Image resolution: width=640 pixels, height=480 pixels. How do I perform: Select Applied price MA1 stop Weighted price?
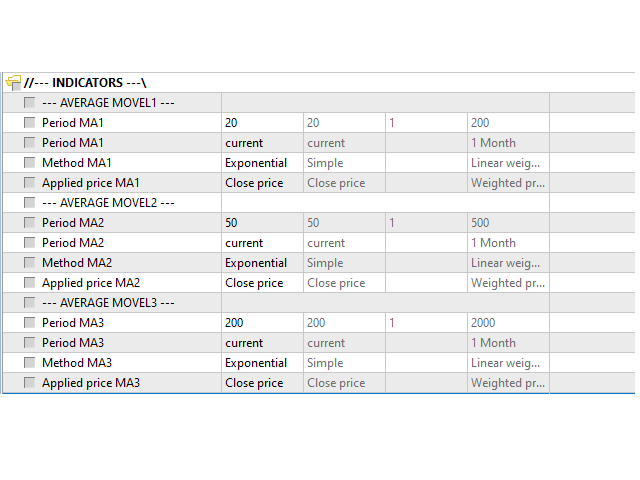(508, 183)
